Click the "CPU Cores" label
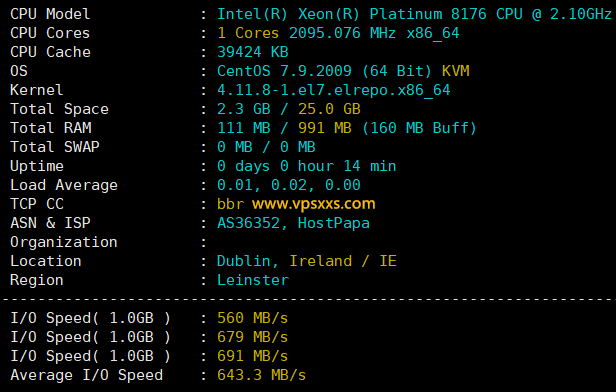 50,33
